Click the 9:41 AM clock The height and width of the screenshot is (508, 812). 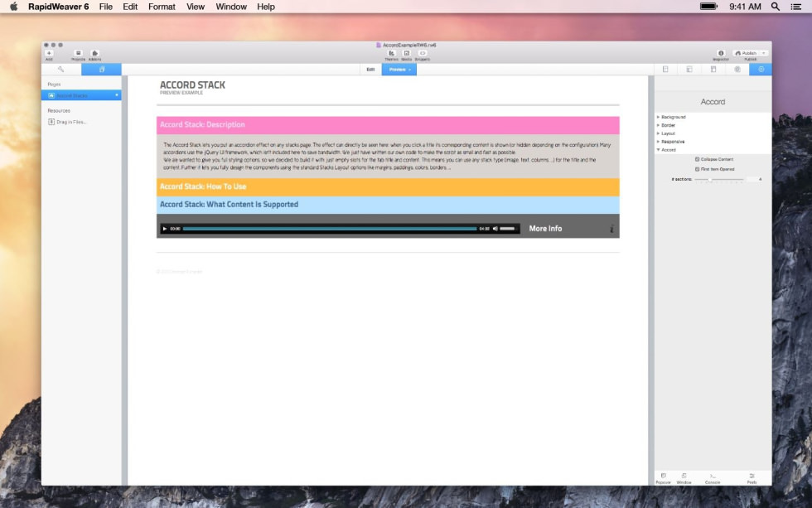coord(745,7)
